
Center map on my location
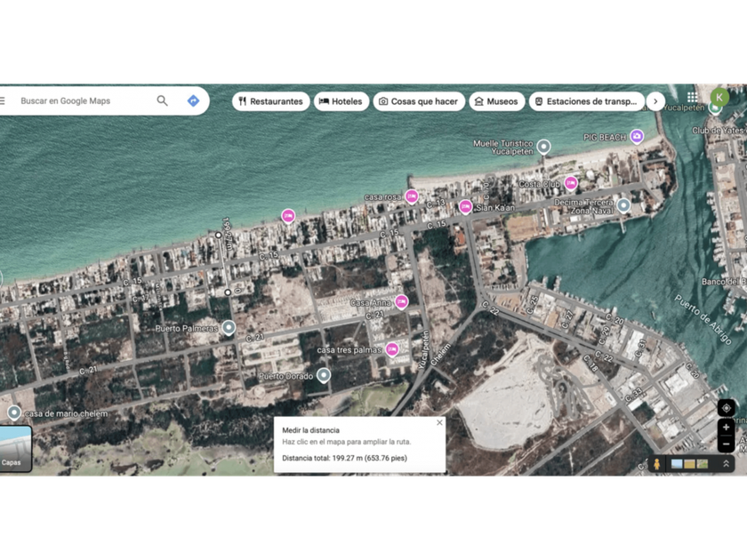tap(727, 408)
